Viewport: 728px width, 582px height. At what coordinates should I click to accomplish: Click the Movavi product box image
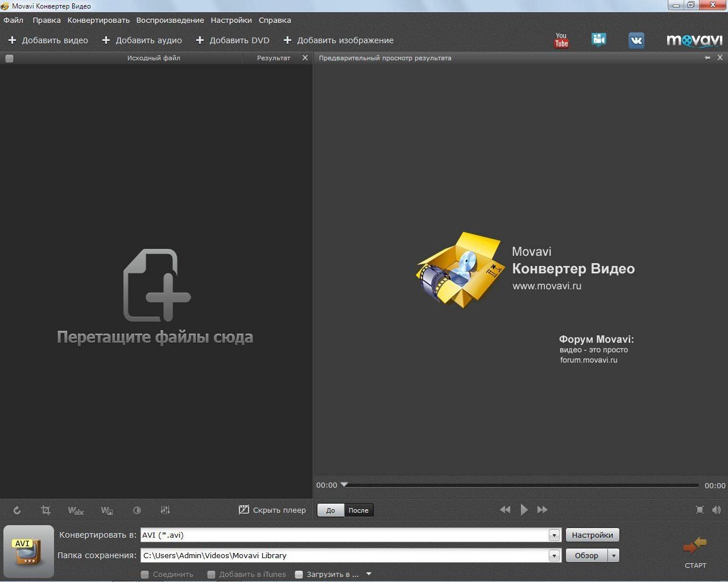461,269
